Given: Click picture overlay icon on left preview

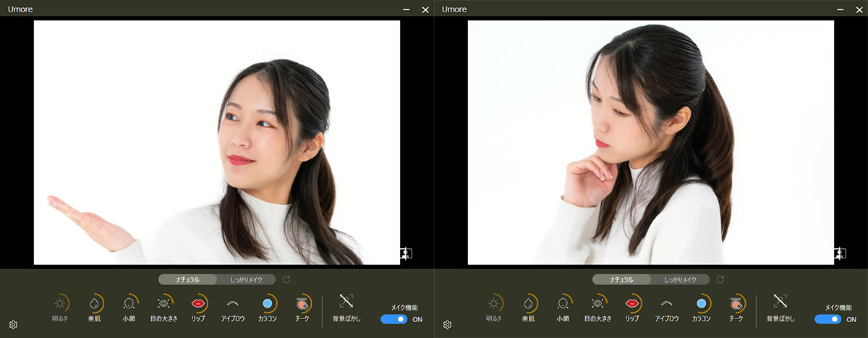Looking at the screenshot, I should (x=406, y=253).
